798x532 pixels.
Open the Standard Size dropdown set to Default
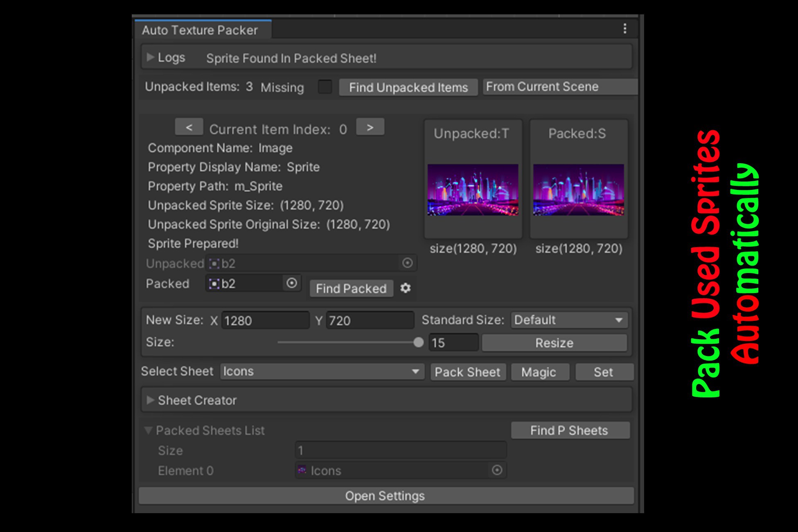(x=568, y=320)
